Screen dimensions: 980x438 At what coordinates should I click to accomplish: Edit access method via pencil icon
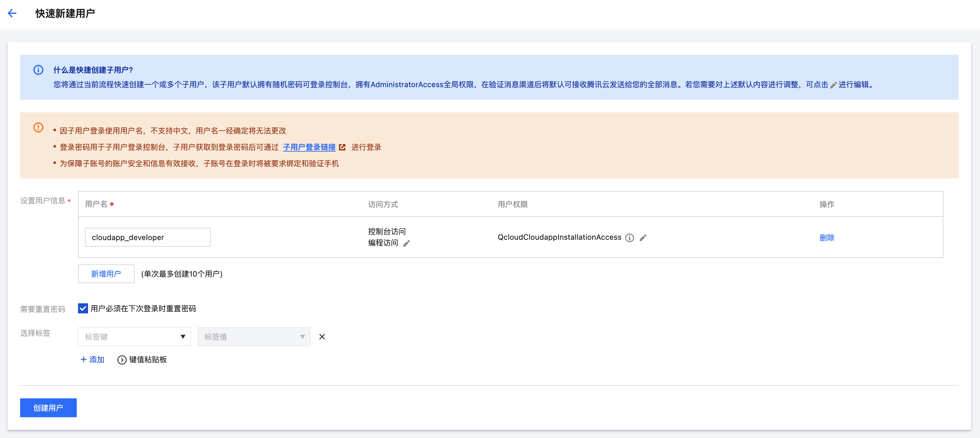[406, 243]
